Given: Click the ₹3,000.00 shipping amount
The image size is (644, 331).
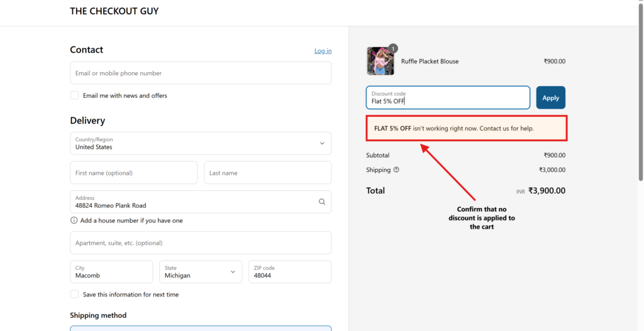Looking at the screenshot, I should 552,170.
